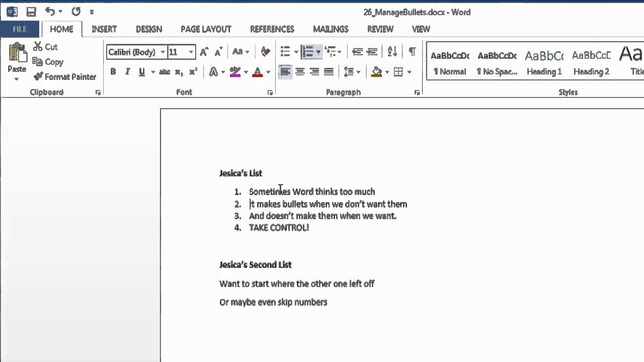Expand the Numbering library dropdown arrow
This screenshot has height=362, width=644.
pyautogui.click(x=318, y=52)
